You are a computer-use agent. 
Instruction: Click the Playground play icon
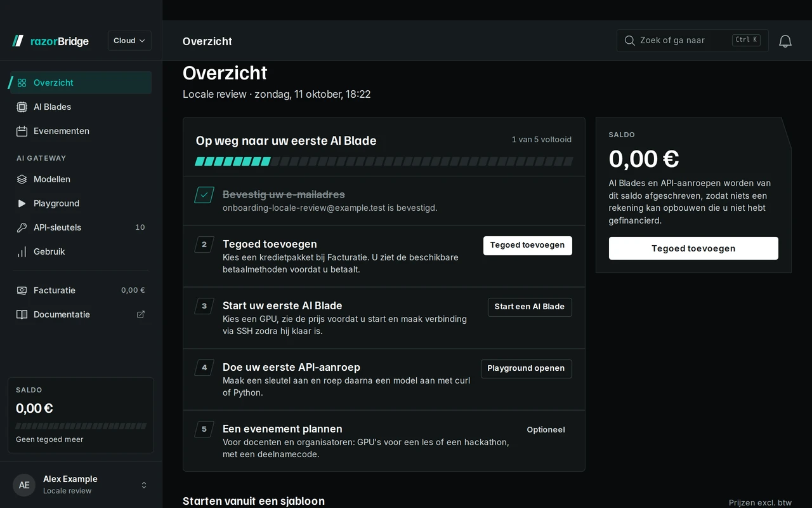[x=22, y=203]
